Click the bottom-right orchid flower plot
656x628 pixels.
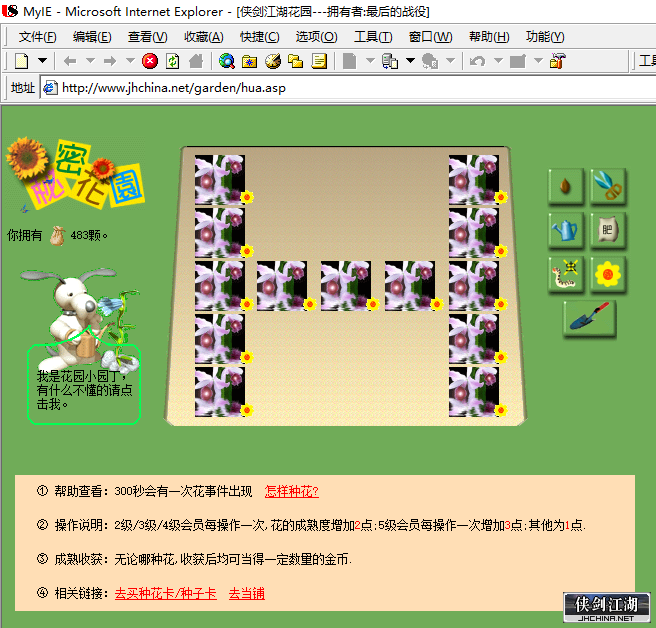click(474, 392)
